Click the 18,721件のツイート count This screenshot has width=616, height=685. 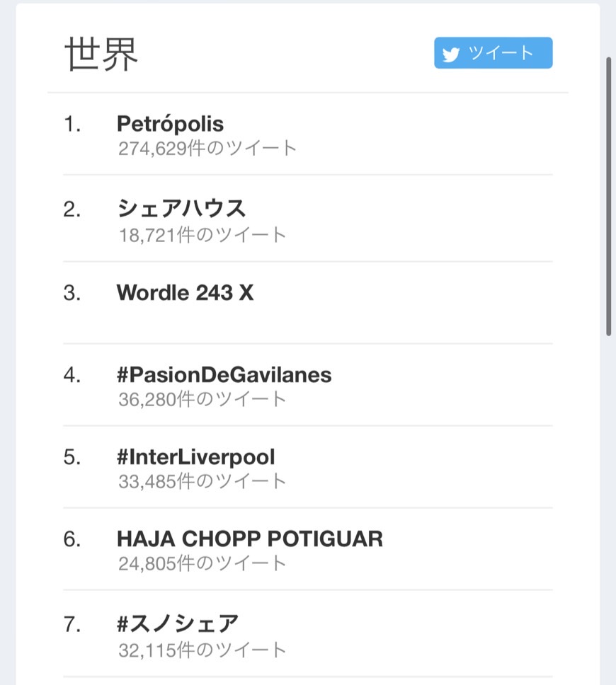[203, 235]
